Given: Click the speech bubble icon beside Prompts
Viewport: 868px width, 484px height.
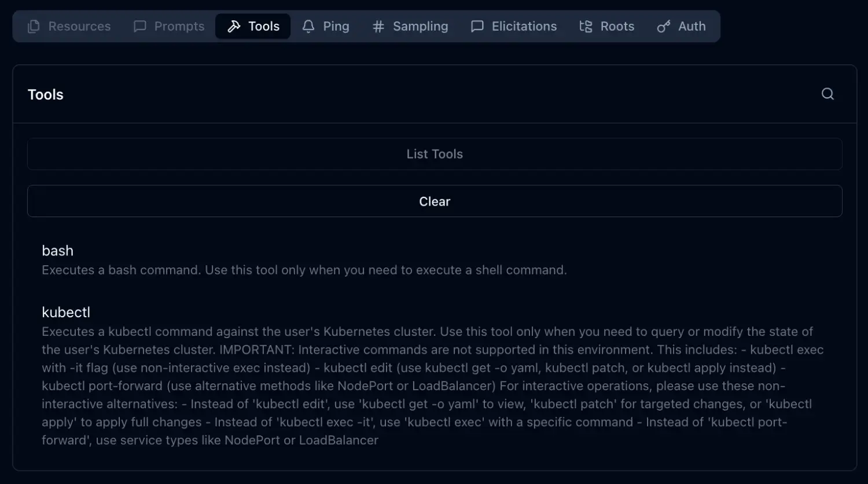Looking at the screenshot, I should [140, 27].
